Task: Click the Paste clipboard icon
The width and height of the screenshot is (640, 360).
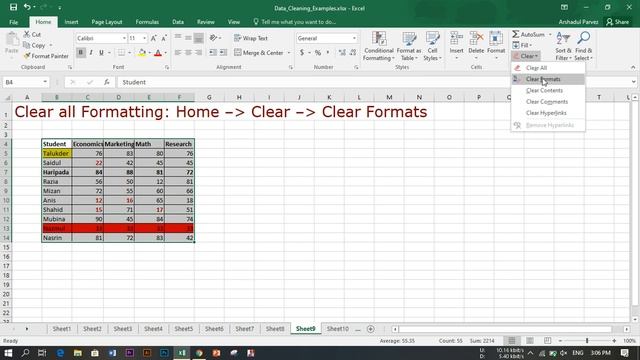Action: point(12,40)
